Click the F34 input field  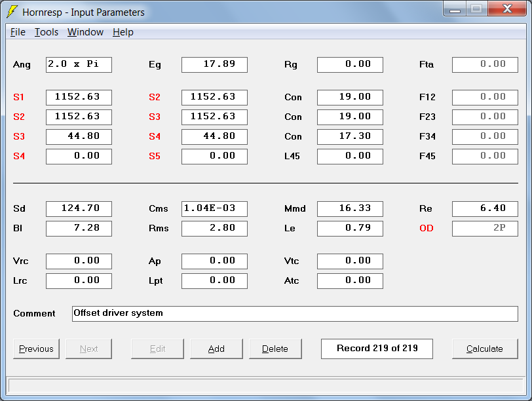[485, 137]
